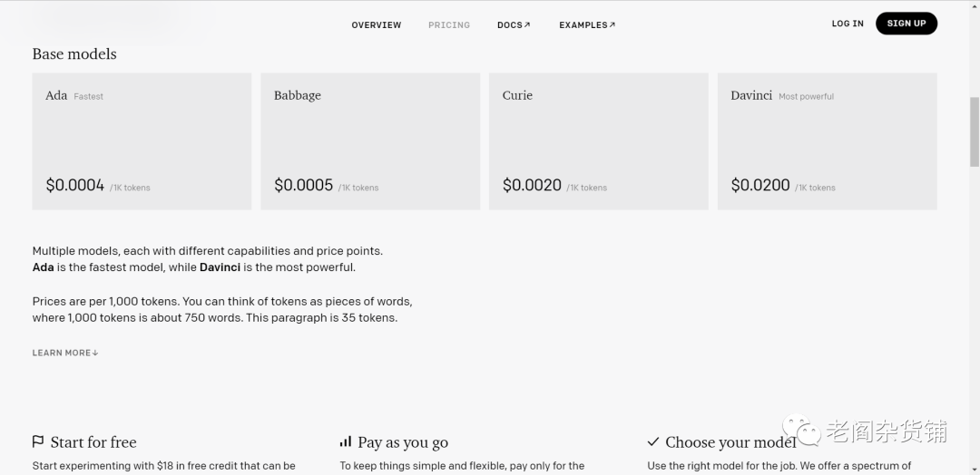Image resolution: width=980 pixels, height=475 pixels.
Task: Click the external arrow icon next to Examples
Action: (612, 24)
